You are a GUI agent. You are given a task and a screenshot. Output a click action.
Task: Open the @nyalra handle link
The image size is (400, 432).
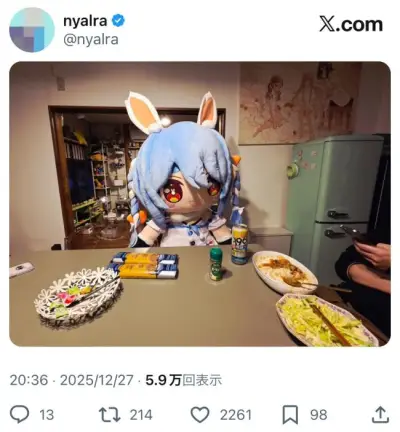pos(91,39)
